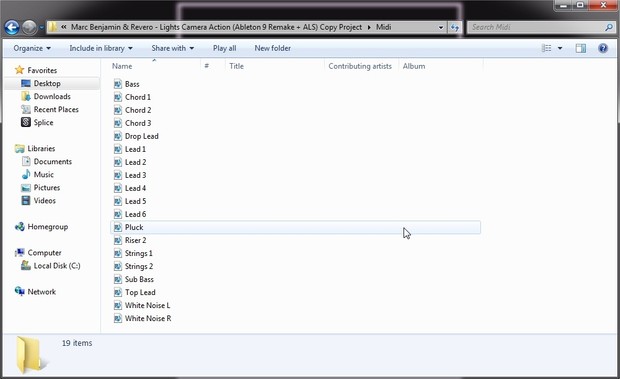Click the Refresh button beside address bar
Screen dimensions: 620x379
(x=455, y=27)
